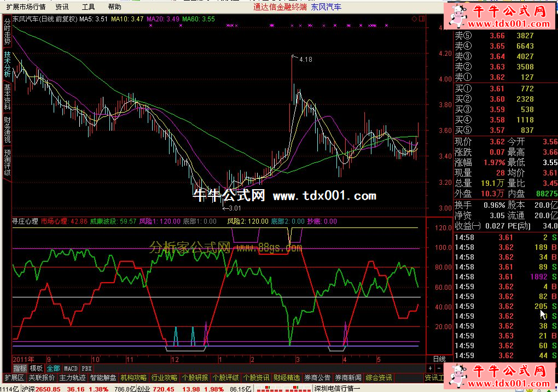
Task: Click the 抄底: 0.00 label
Action: [322, 221]
